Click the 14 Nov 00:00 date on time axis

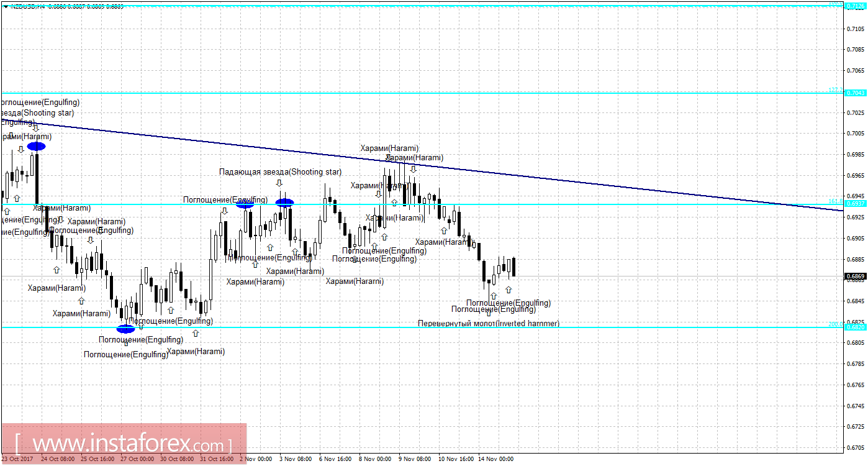click(496, 459)
